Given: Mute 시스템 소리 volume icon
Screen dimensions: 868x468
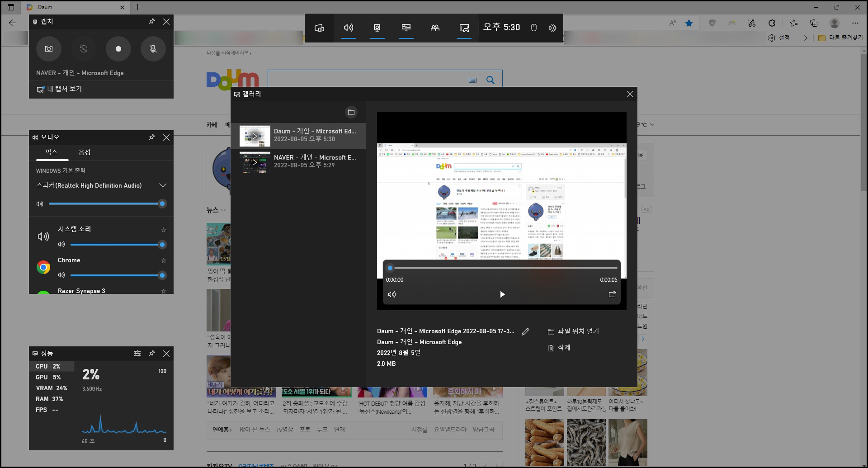Looking at the screenshot, I should coord(61,245).
